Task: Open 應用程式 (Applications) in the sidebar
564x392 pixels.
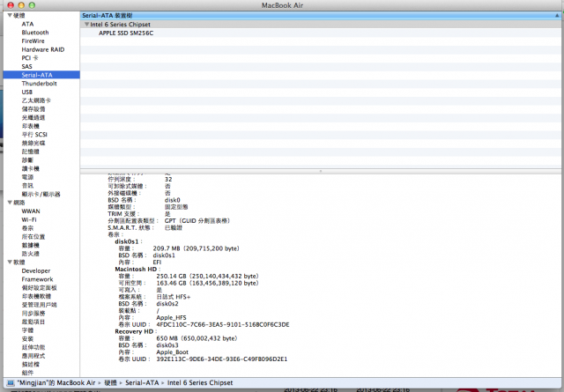Action: (x=33, y=356)
